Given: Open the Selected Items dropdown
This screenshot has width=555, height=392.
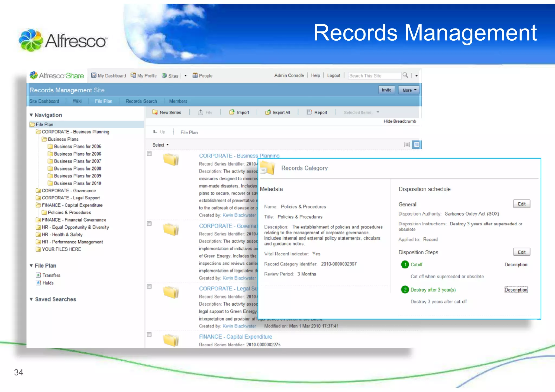Looking at the screenshot, I should pos(362,112).
